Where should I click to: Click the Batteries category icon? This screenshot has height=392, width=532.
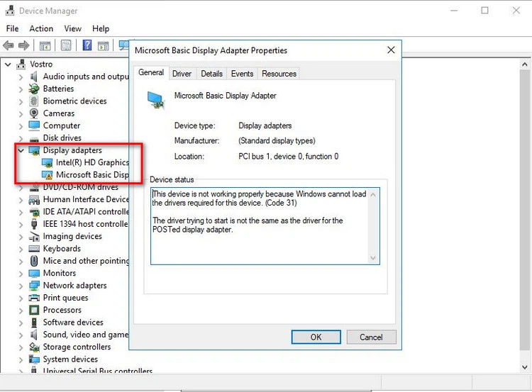34,89
